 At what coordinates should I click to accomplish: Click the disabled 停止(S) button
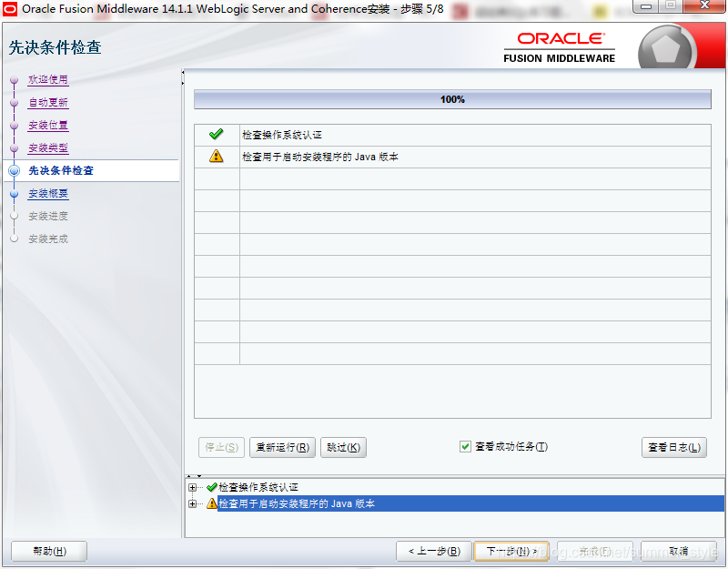coord(221,447)
